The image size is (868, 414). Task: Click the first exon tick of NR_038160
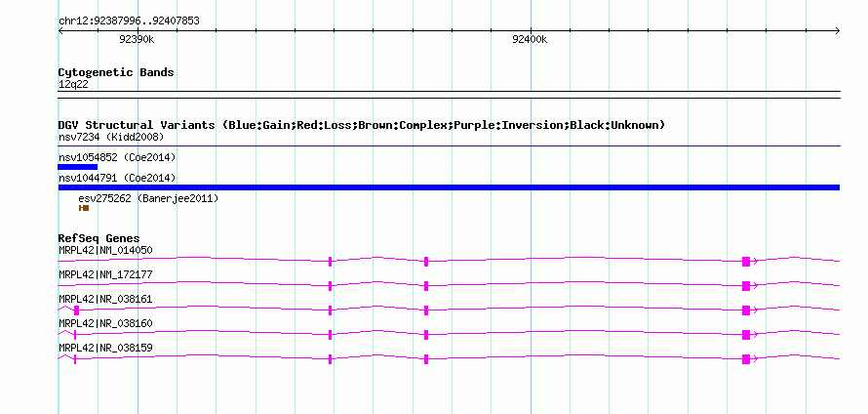pos(75,335)
